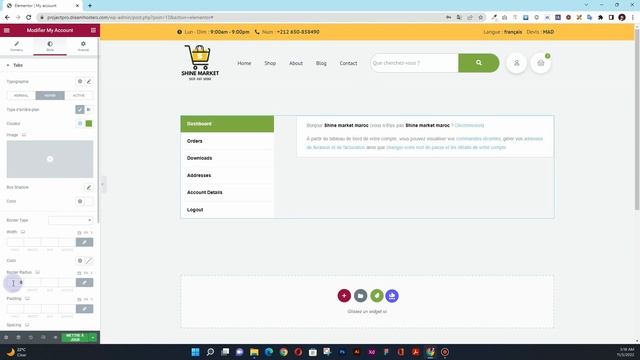Open the Contact nav link
The width and height of the screenshot is (640, 360).
[x=349, y=63]
